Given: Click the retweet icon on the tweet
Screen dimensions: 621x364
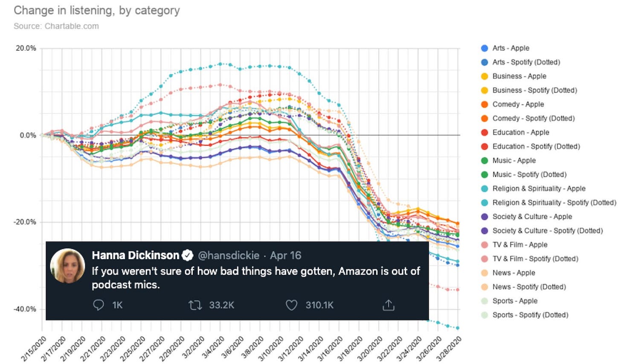Looking at the screenshot, I should pos(195,305).
